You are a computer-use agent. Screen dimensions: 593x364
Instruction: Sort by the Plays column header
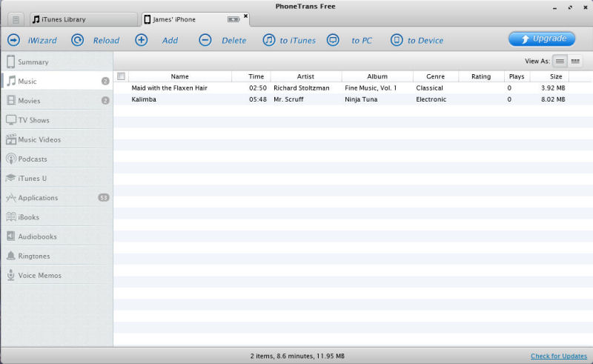[517, 76]
